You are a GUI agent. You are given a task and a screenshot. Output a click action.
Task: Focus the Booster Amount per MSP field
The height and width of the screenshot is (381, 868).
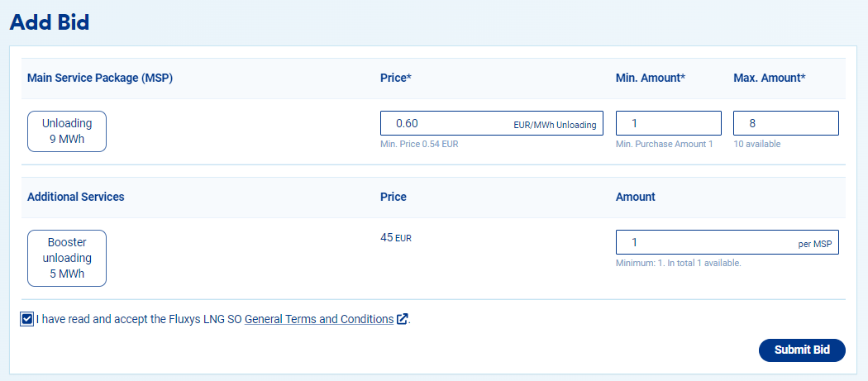coord(703,242)
